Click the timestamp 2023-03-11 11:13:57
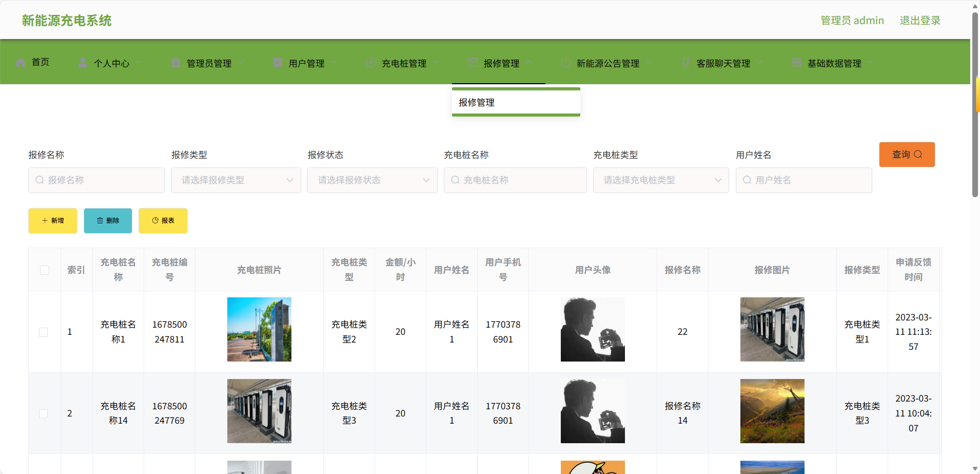The height and width of the screenshot is (474, 980). coord(913,332)
